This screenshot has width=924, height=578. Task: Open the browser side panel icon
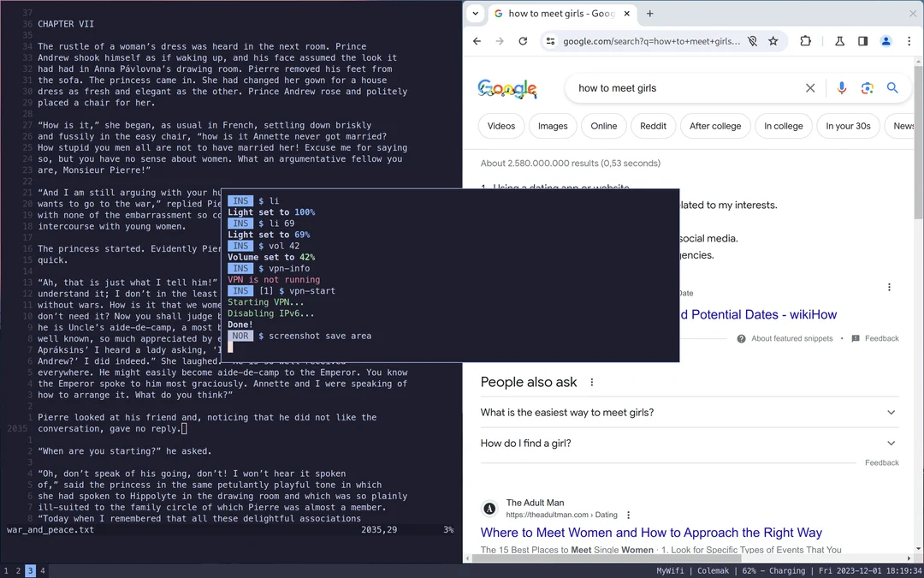pyautogui.click(x=862, y=40)
